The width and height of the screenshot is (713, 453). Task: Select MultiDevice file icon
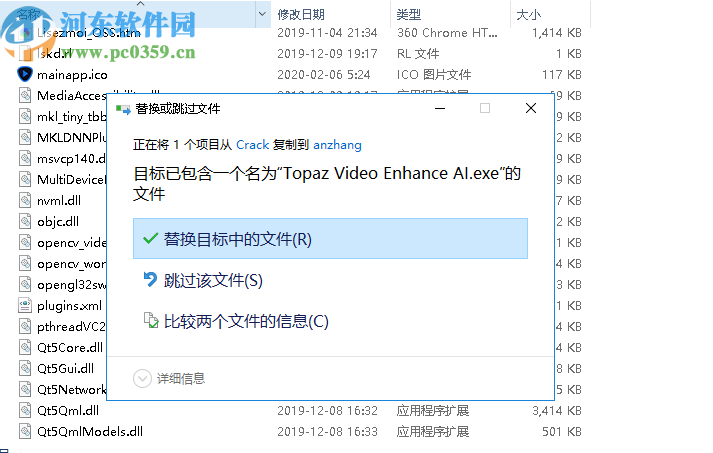click(25, 179)
